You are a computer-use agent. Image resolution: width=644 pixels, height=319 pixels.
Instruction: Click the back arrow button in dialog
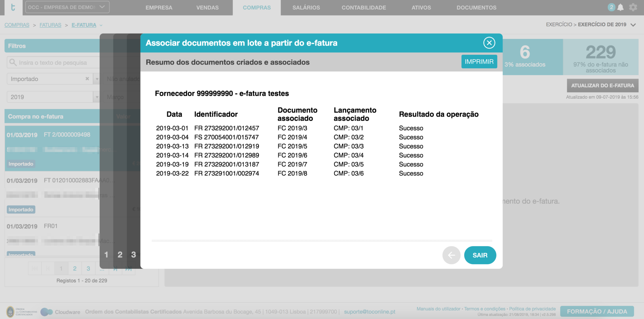click(451, 255)
